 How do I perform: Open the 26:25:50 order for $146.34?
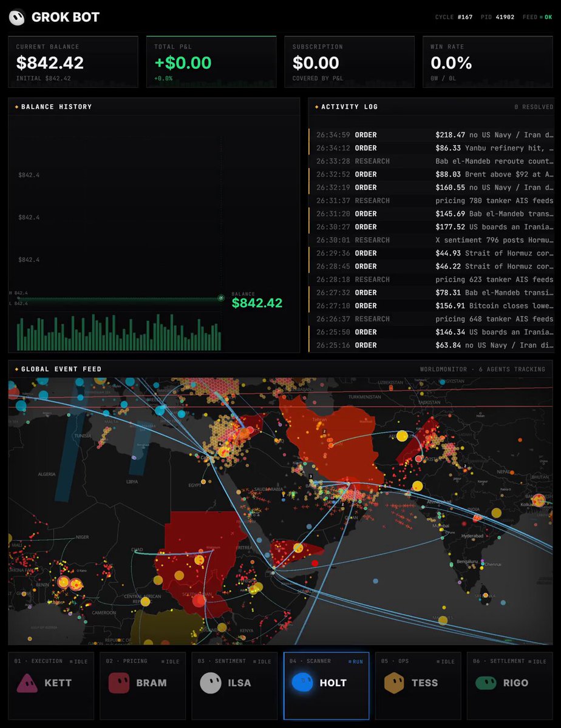pyautogui.click(x=431, y=332)
